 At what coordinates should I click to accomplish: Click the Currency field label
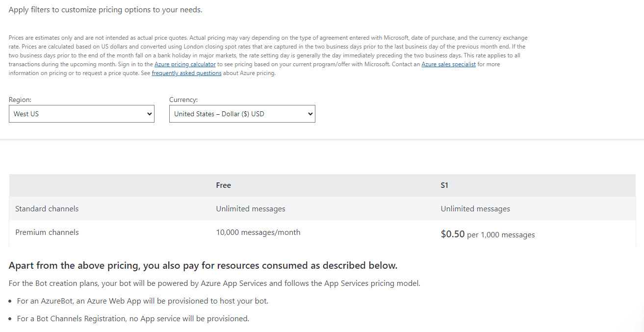point(183,100)
